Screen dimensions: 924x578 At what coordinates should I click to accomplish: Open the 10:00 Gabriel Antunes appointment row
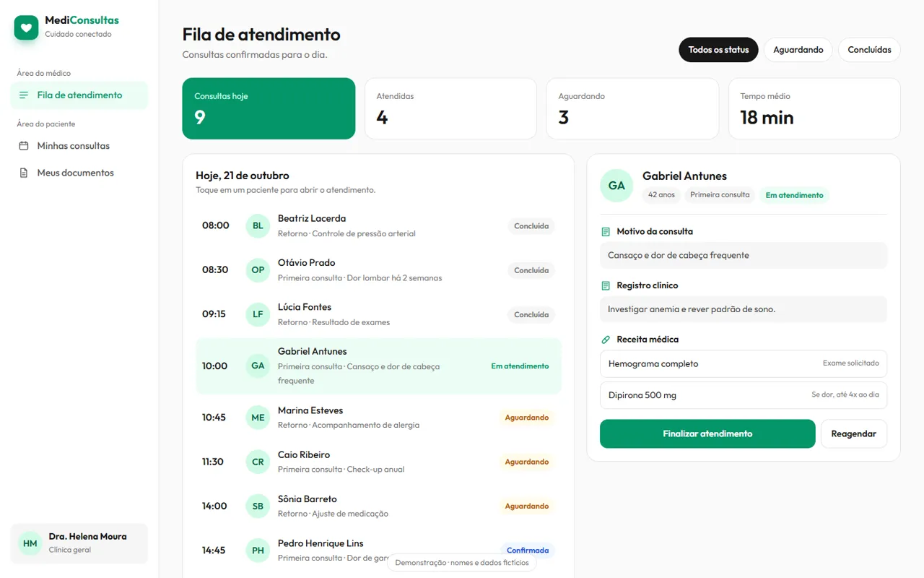click(378, 366)
